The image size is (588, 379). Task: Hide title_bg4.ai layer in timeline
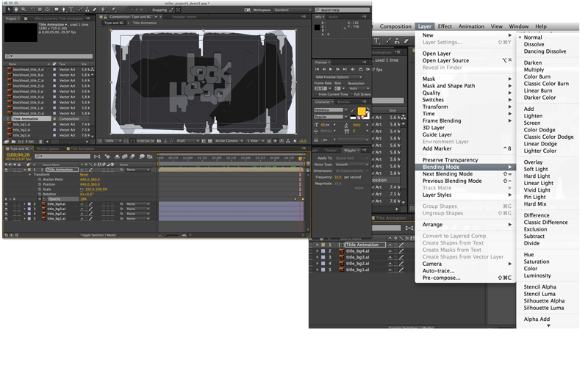pyautogui.click(x=7, y=204)
